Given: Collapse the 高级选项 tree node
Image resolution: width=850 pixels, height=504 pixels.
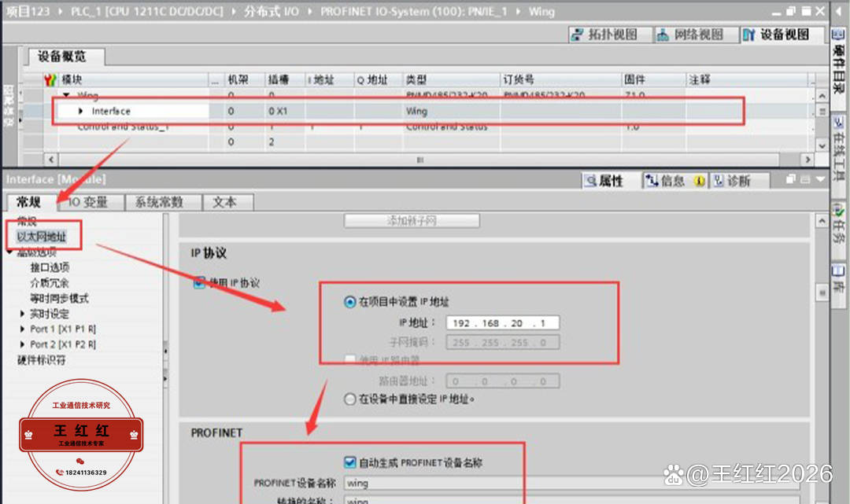Looking at the screenshot, I should [x=9, y=252].
